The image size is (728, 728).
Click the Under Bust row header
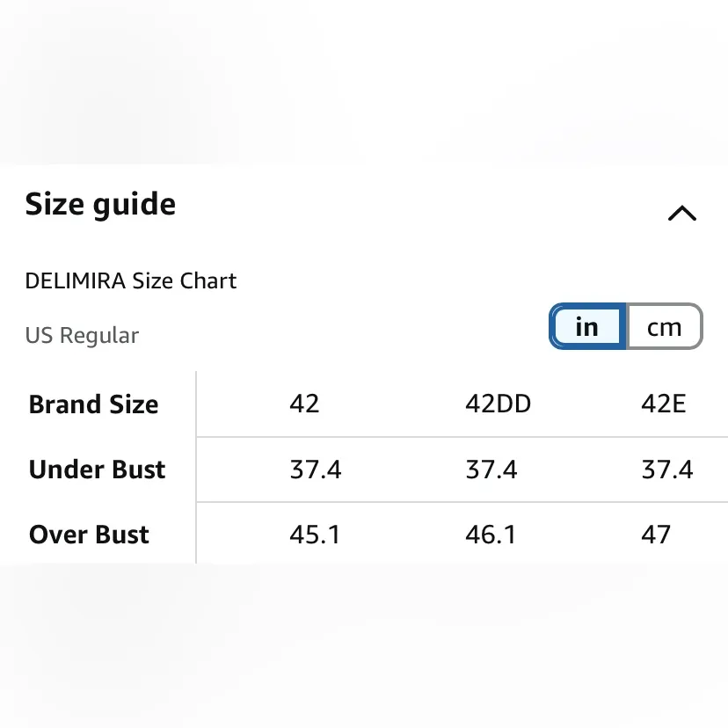[x=97, y=470]
